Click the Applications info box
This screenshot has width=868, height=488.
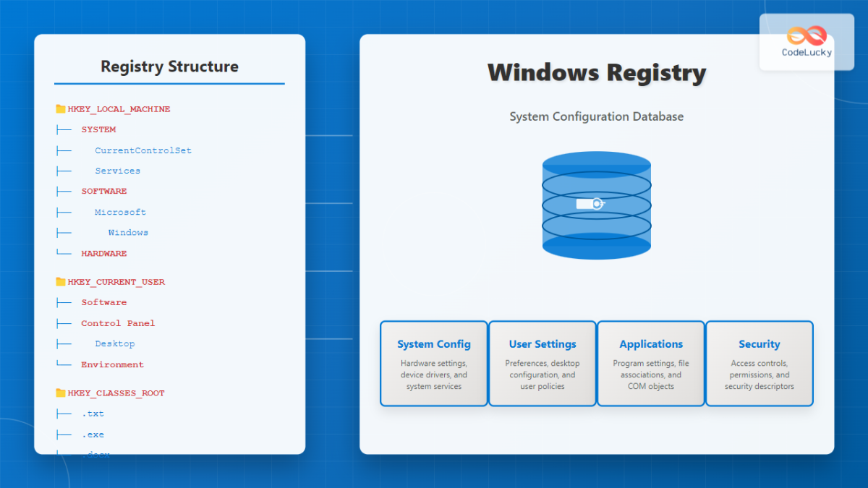650,363
